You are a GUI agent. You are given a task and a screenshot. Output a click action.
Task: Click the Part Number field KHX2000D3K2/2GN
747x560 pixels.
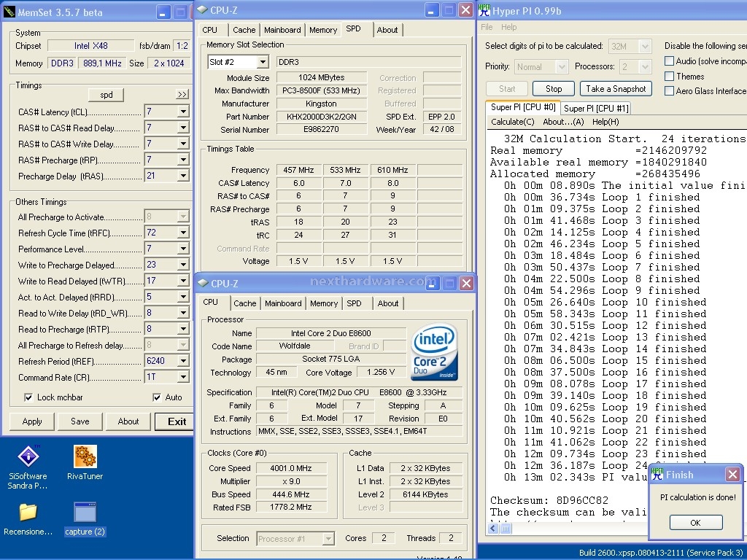pyautogui.click(x=322, y=117)
